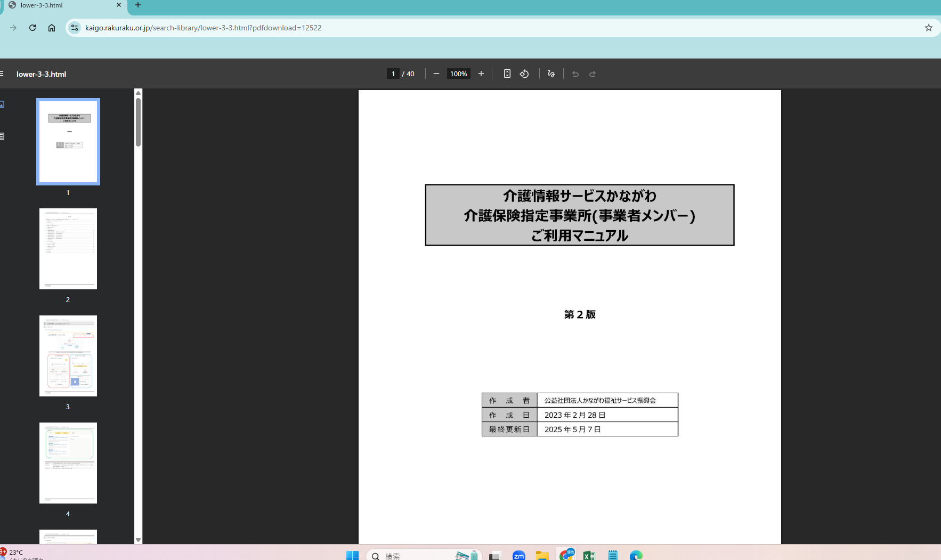The width and height of the screenshot is (941, 560).
Task: Open Notepad from the taskbar
Action: pos(613,555)
